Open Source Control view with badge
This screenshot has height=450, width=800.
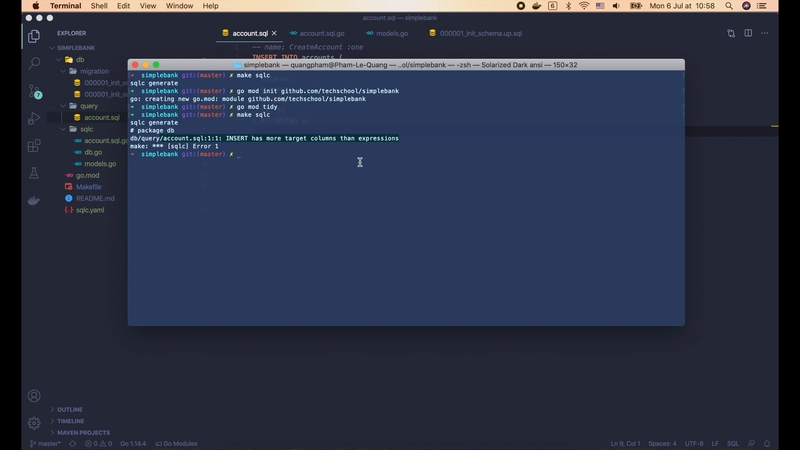(x=34, y=91)
